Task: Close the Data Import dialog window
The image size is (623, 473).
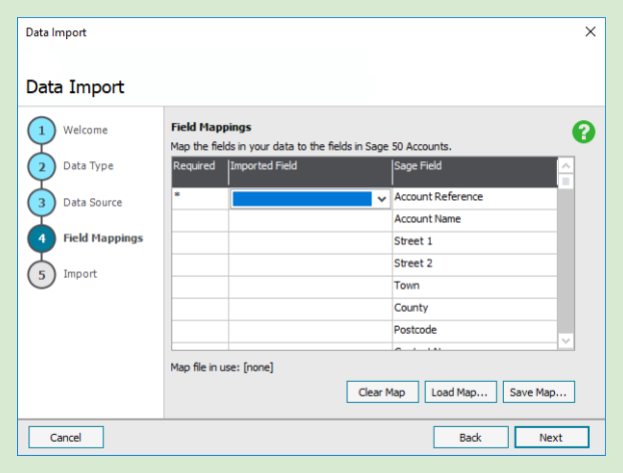Action: 590,32
